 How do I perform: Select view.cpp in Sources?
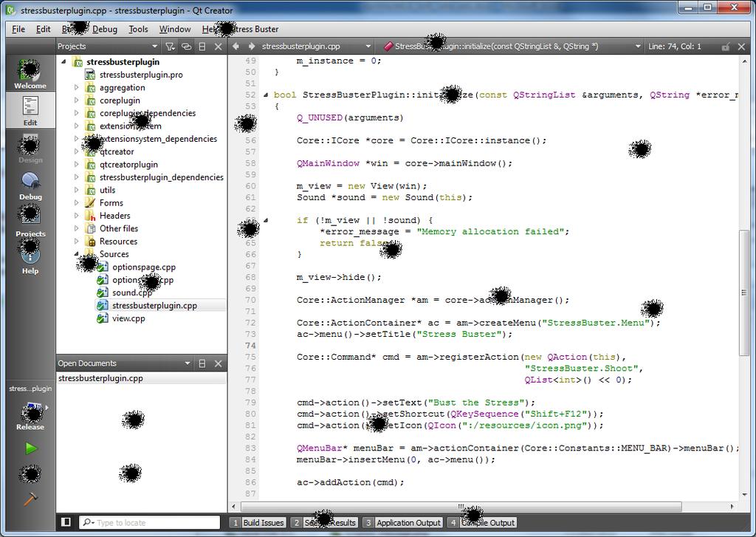tap(128, 318)
